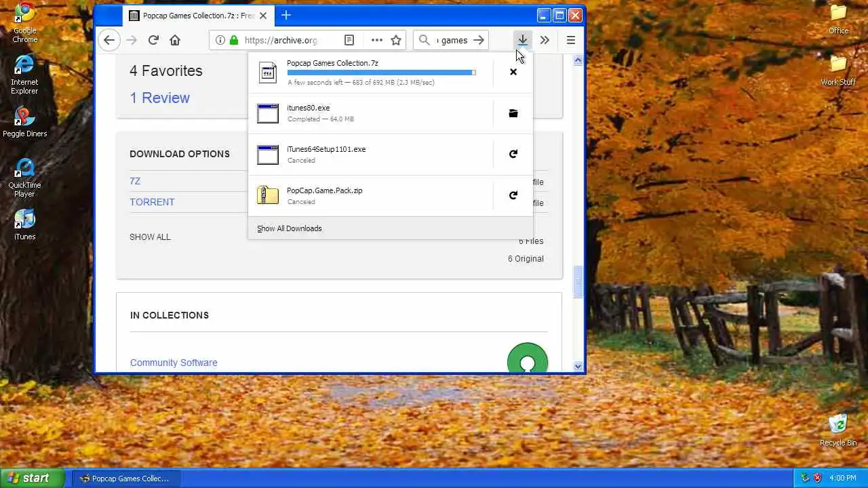The width and height of the screenshot is (868, 488).
Task: Retry the iTunes64Setup1101.exe download
Action: click(513, 154)
